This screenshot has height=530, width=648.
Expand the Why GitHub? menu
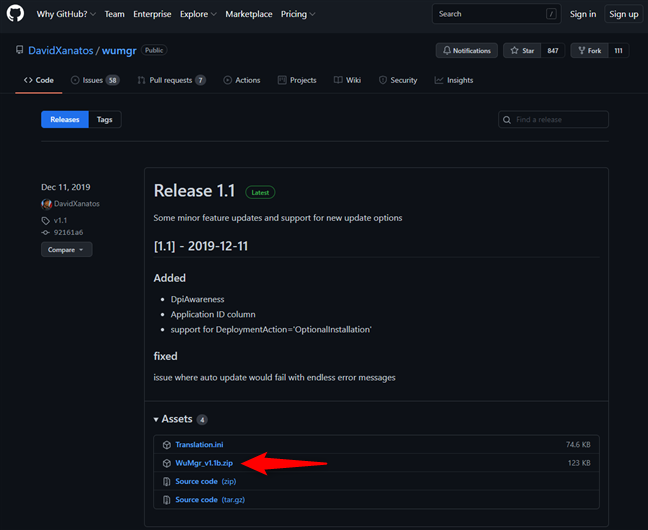click(x=66, y=14)
